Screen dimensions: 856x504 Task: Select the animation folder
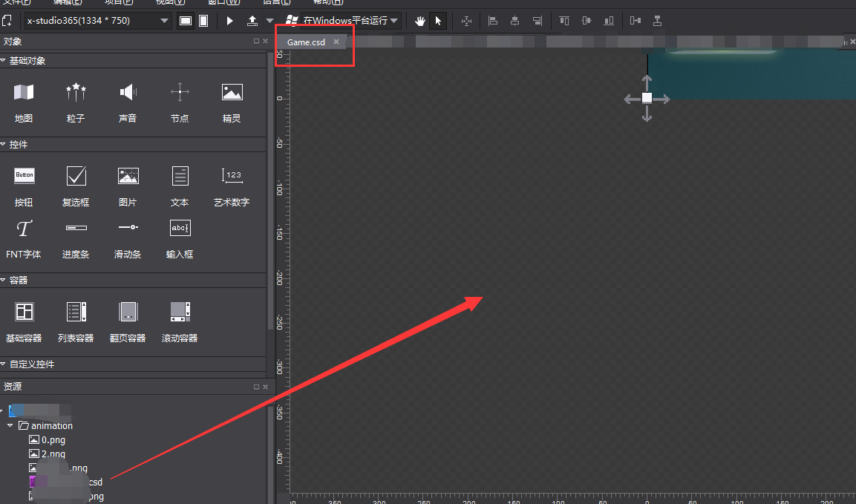point(46,425)
